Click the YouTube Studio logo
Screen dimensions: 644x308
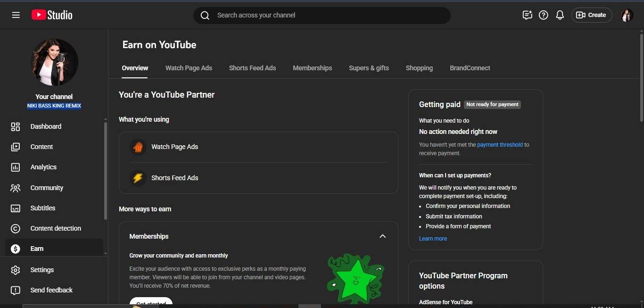[52, 15]
